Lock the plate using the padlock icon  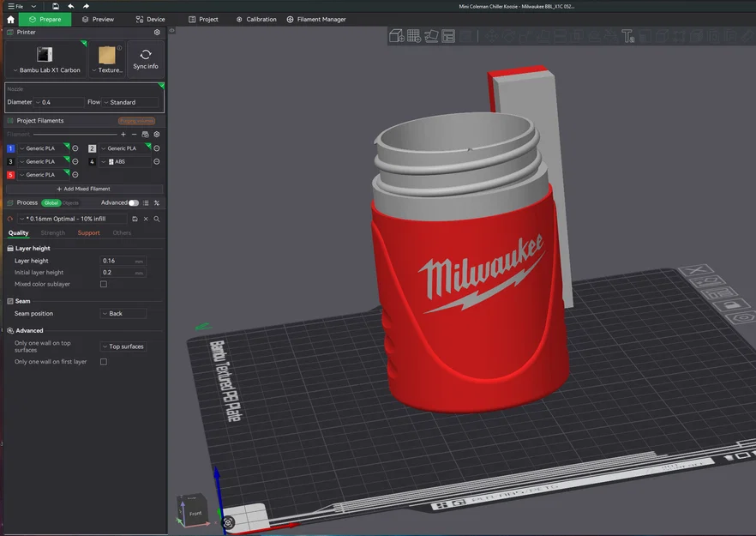(x=730, y=305)
